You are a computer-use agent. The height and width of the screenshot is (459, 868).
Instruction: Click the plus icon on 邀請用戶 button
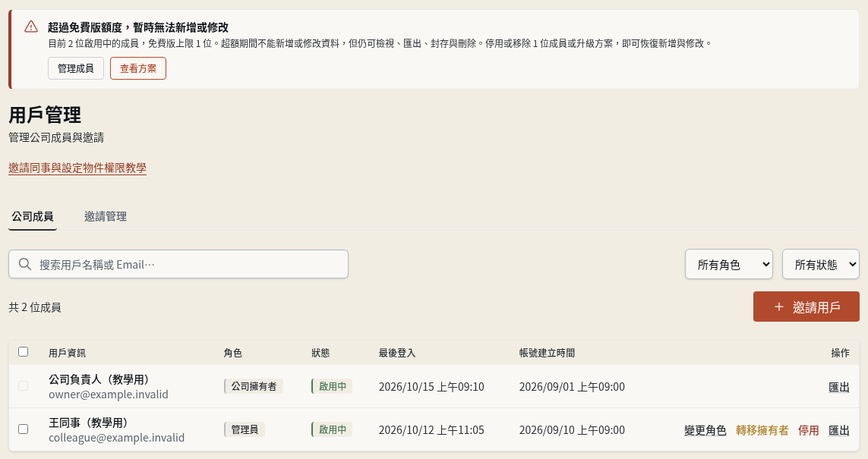tap(779, 307)
